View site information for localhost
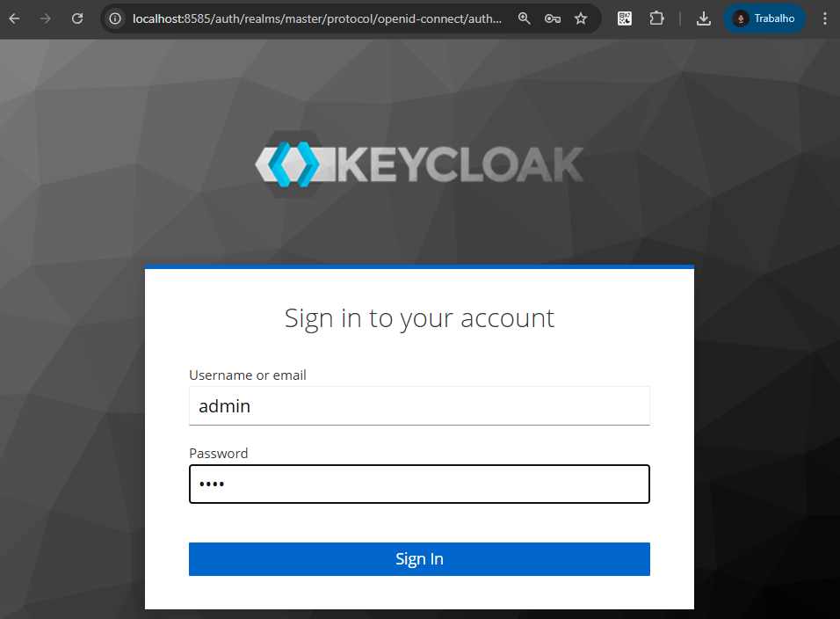 click(115, 18)
